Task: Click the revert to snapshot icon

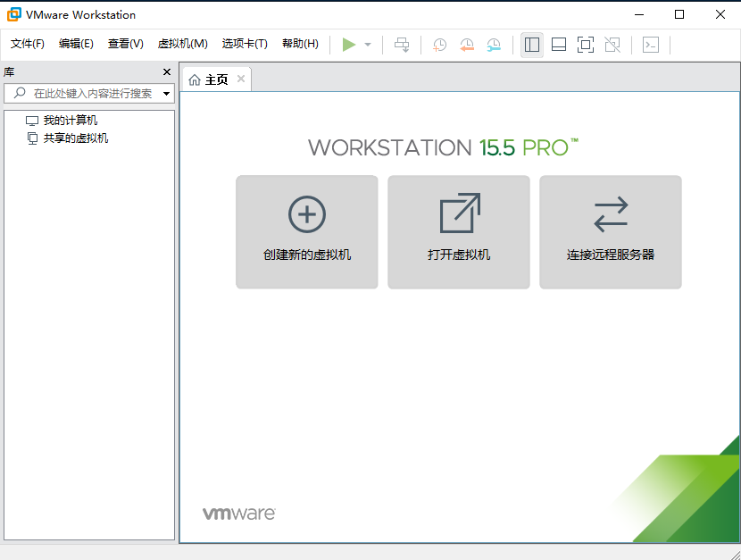Action: (x=467, y=45)
